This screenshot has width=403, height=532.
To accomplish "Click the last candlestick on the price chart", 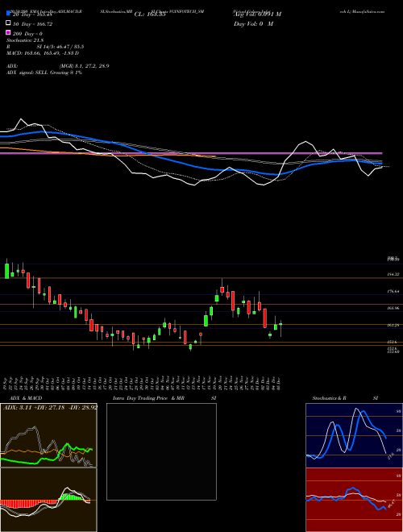I will pos(280,328).
